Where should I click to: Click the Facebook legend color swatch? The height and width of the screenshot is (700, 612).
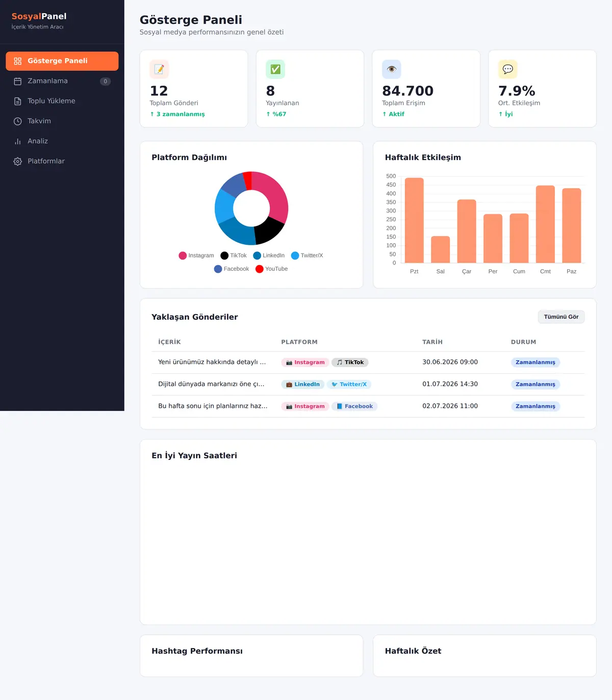point(218,269)
